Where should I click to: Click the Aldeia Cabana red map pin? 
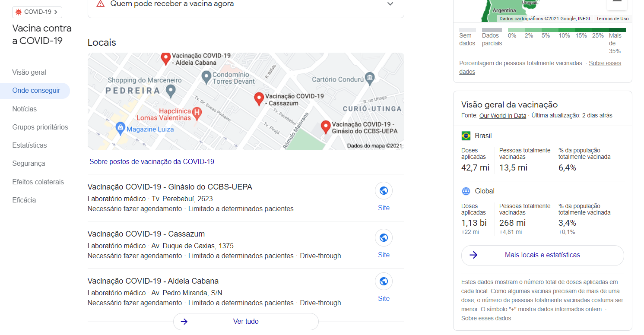pos(165,58)
